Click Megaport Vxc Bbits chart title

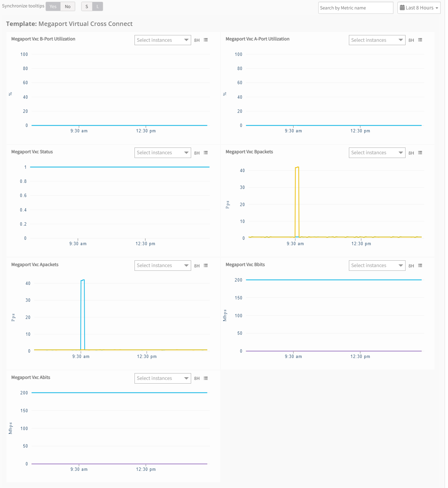(x=245, y=265)
